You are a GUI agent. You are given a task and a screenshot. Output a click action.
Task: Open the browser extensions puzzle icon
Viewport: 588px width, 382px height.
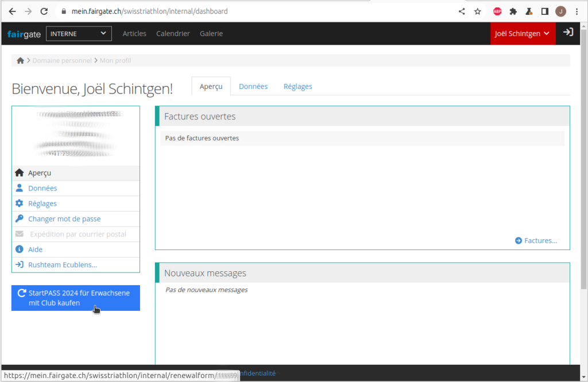tap(513, 11)
